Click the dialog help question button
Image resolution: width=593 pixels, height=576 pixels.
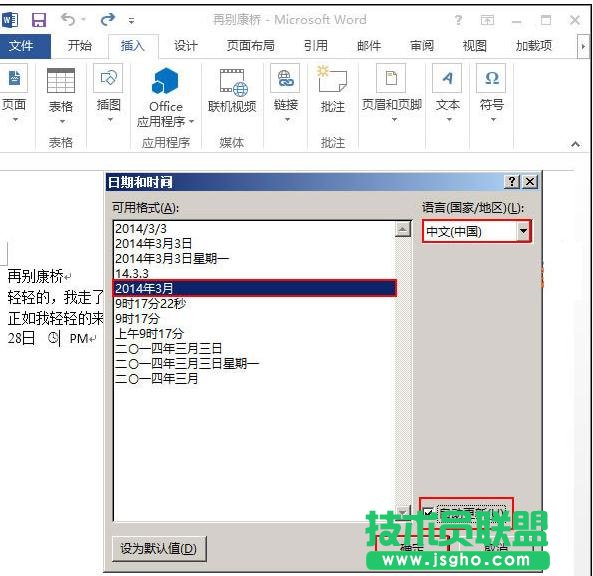(512, 182)
